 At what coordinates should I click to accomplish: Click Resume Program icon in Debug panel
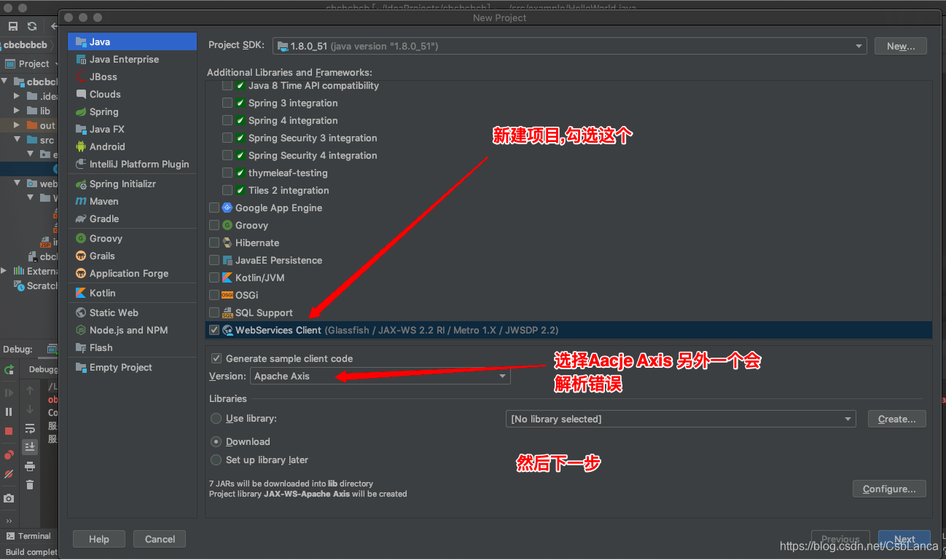tap(9, 393)
